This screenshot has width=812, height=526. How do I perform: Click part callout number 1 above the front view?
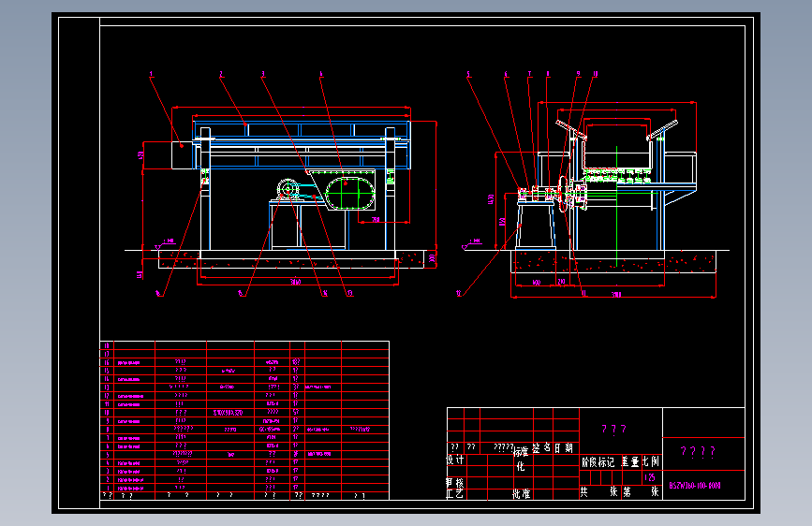pos(151,74)
